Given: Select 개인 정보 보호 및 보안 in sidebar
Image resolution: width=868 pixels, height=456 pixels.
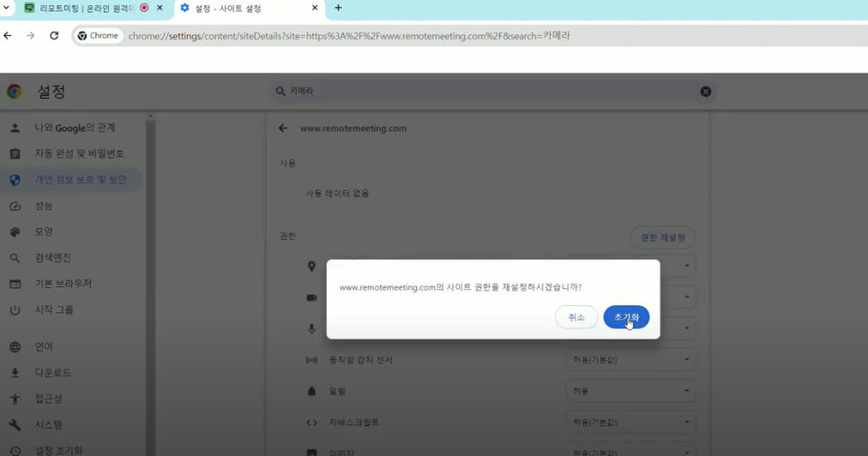Looking at the screenshot, I should (72, 180).
